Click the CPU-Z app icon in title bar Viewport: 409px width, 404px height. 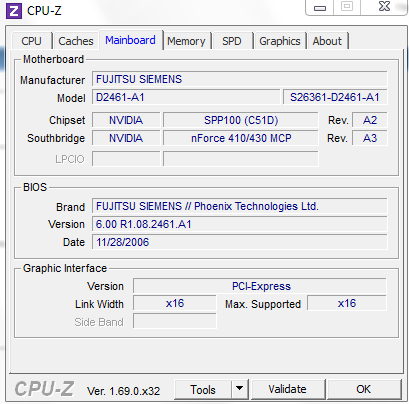point(14,11)
